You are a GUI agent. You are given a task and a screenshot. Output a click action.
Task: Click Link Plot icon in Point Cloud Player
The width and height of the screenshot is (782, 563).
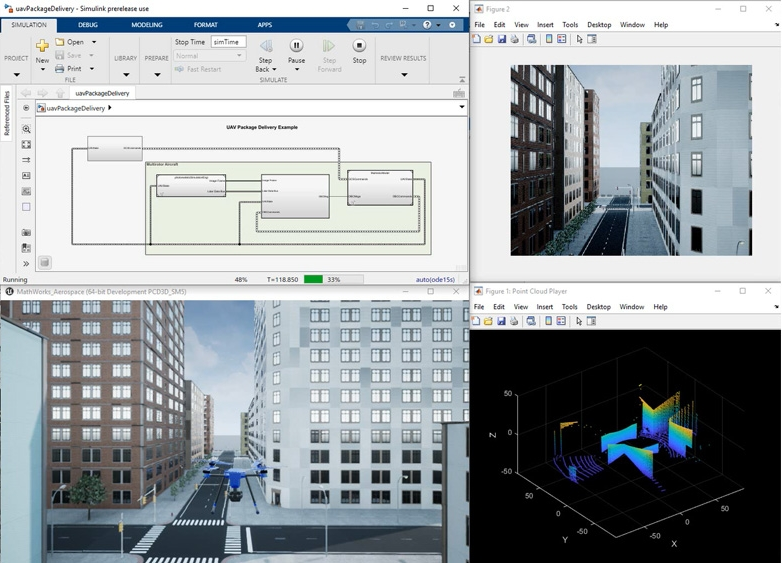(531, 321)
